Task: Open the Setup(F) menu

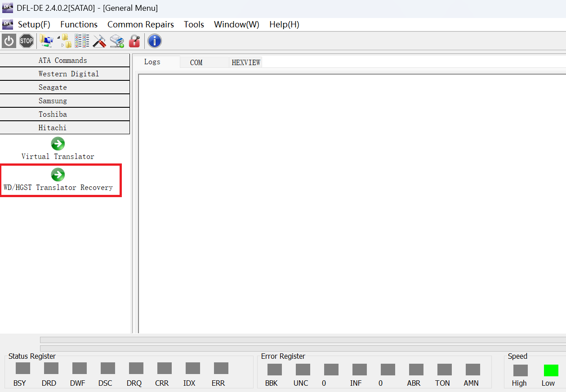Action: tap(34, 24)
